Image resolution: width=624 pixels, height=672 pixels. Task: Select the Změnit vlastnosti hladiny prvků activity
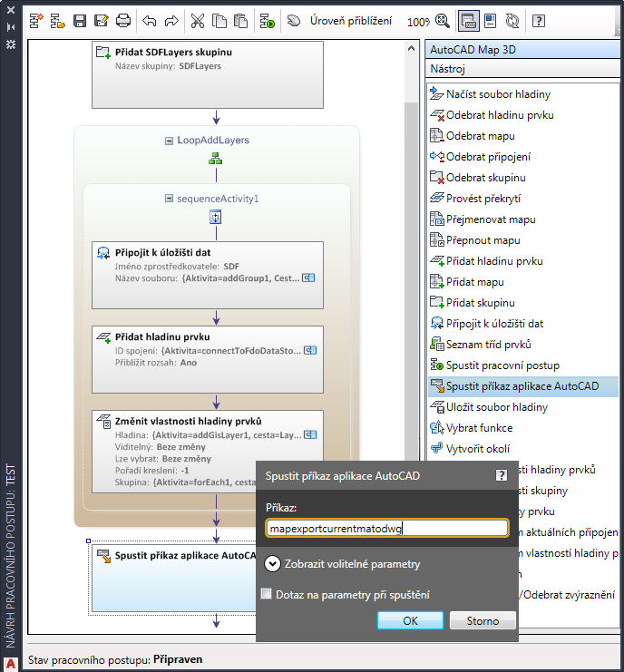[208, 453]
